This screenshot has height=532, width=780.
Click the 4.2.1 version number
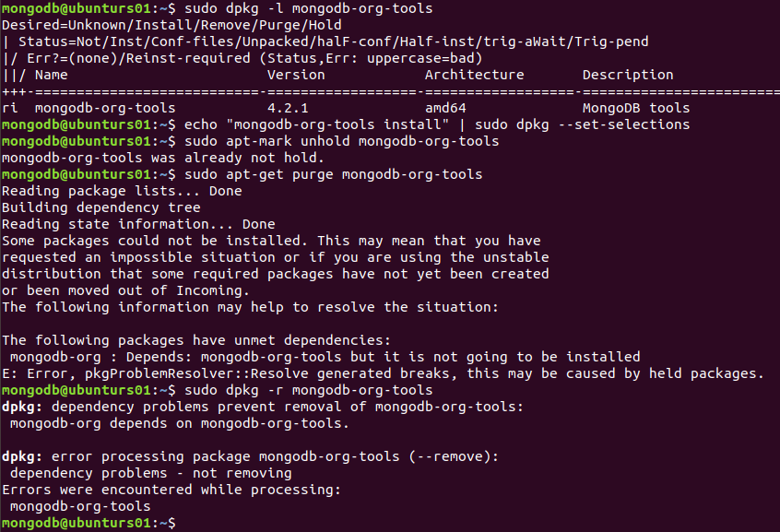click(287, 108)
